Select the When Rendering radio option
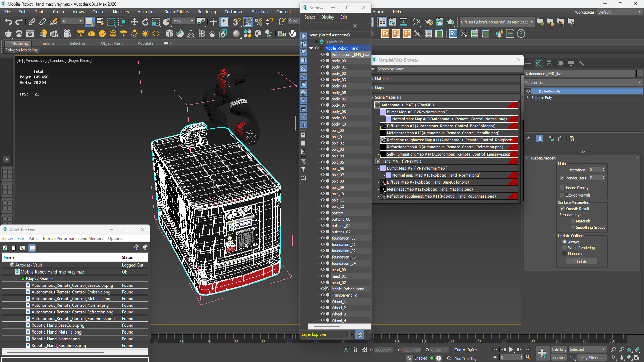The image size is (644, 362). (565, 248)
